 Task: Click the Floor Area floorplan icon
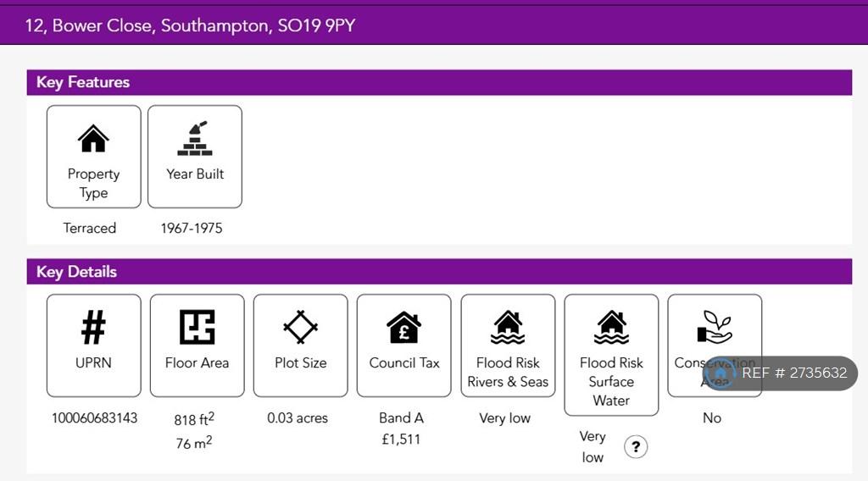coord(197,327)
